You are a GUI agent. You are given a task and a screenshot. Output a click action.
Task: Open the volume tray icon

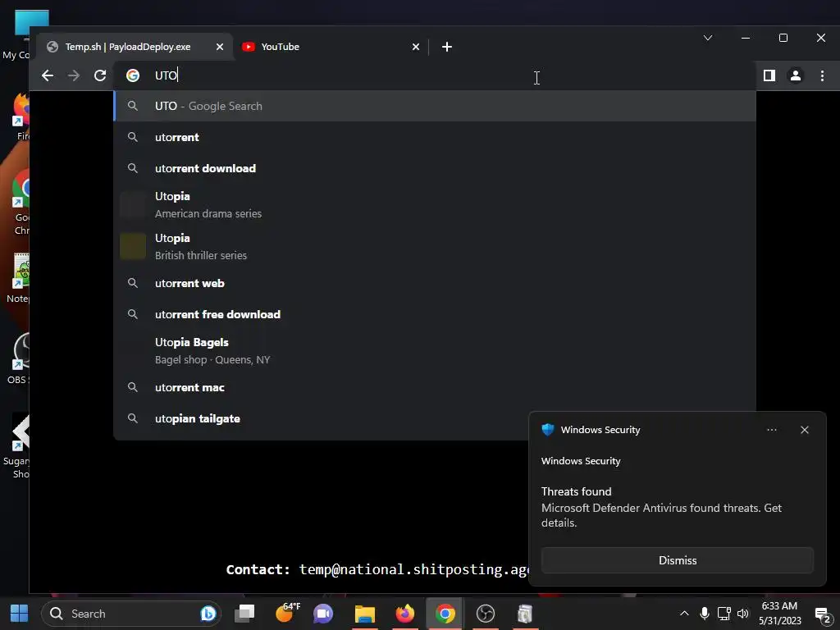pyautogui.click(x=742, y=614)
